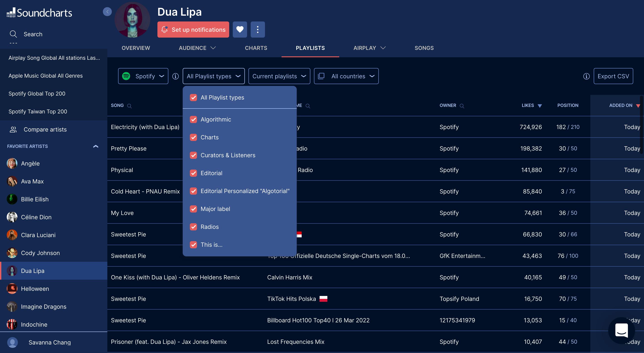Collapse the Favorite Artists section
This screenshot has height=353, width=644.
95,146
